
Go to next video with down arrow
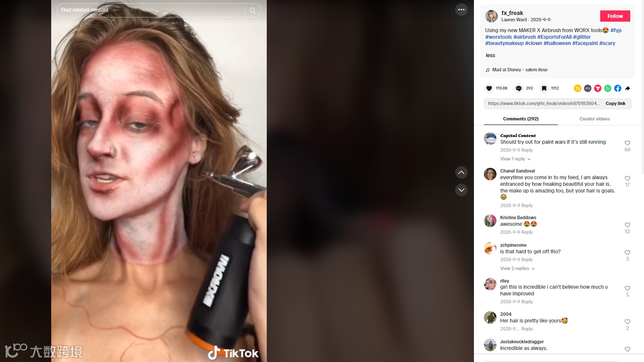[x=461, y=190]
